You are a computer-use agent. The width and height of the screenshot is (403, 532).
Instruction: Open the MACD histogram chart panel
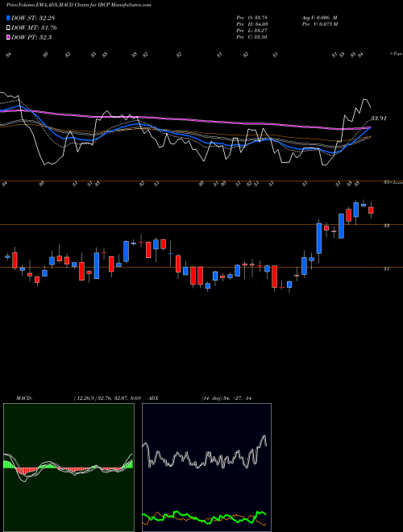[69, 468]
